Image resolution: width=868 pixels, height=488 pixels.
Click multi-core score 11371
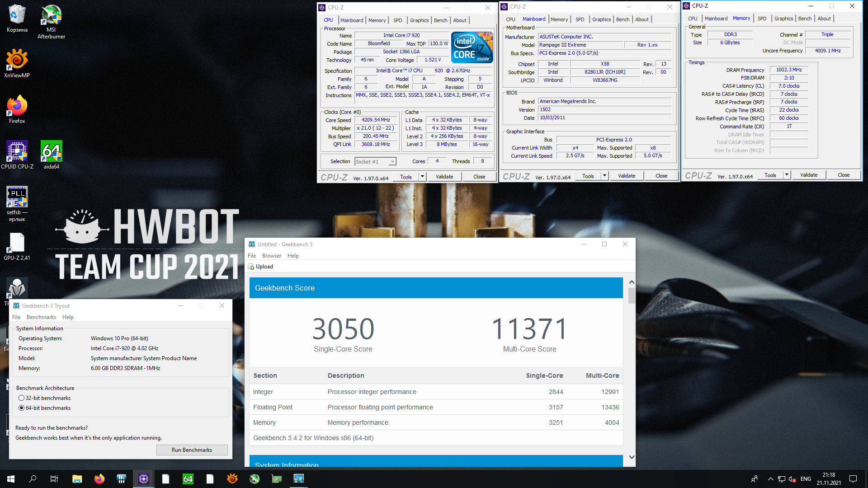click(529, 329)
